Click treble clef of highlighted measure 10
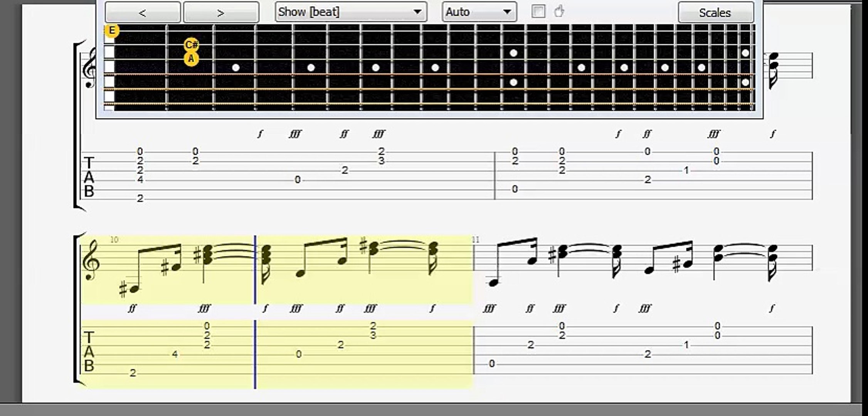The image size is (868, 416). tap(91, 260)
